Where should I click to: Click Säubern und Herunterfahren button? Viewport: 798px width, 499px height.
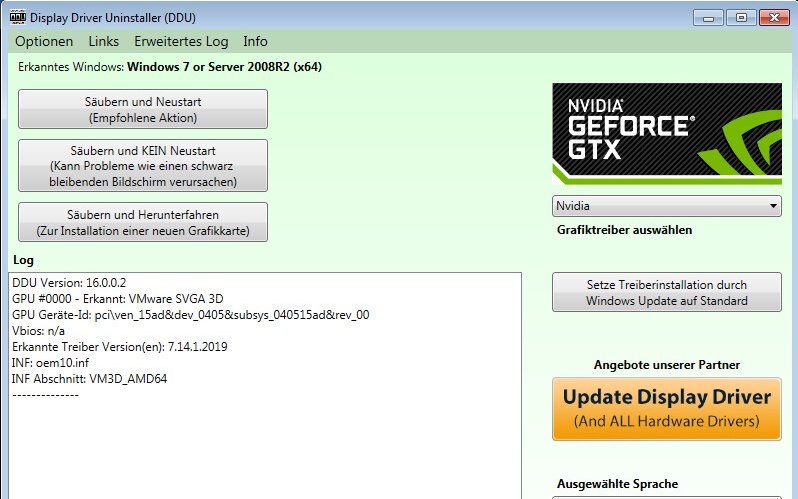pos(143,222)
